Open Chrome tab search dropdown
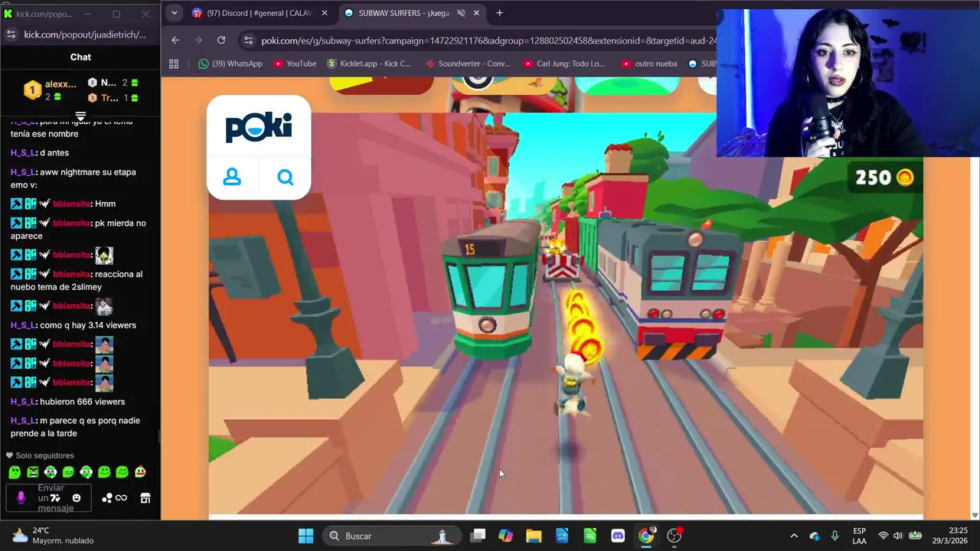 [x=174, y=13]
